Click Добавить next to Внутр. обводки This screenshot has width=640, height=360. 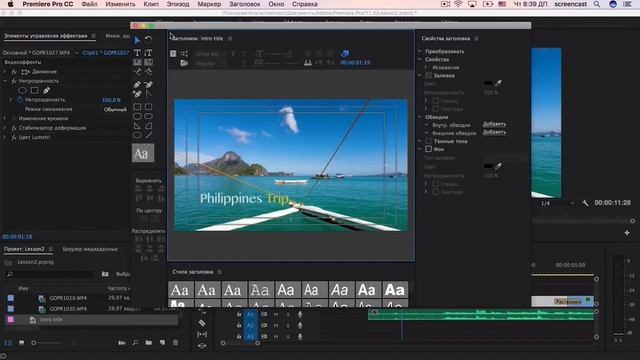[x=494, y=124]
